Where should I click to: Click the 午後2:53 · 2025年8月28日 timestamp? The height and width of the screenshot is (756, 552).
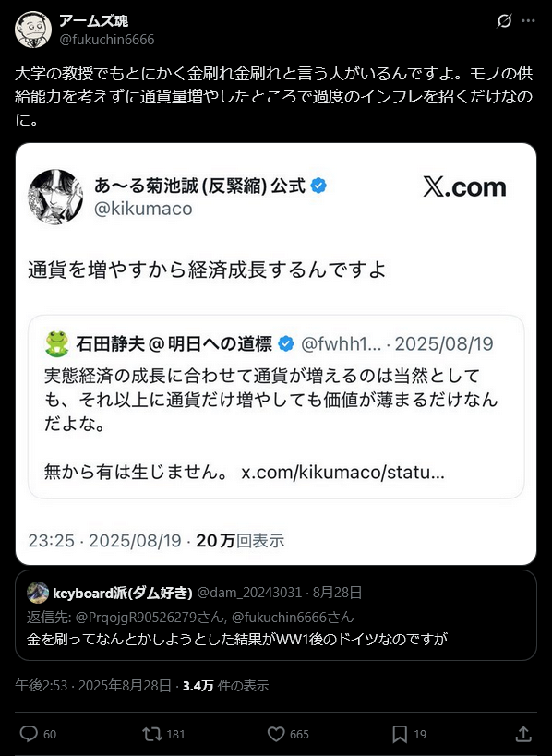tap(93, 686)
